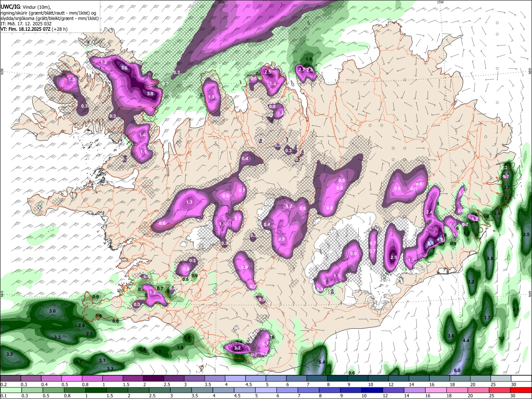Click the '15W' longitude label

click(x=440, y=2)
